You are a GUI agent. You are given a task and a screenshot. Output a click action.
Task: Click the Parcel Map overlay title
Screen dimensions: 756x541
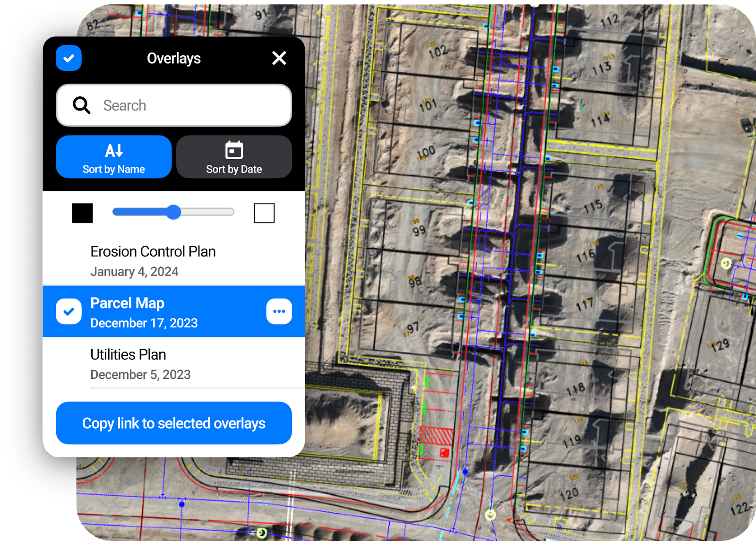[x=128, y=303]
